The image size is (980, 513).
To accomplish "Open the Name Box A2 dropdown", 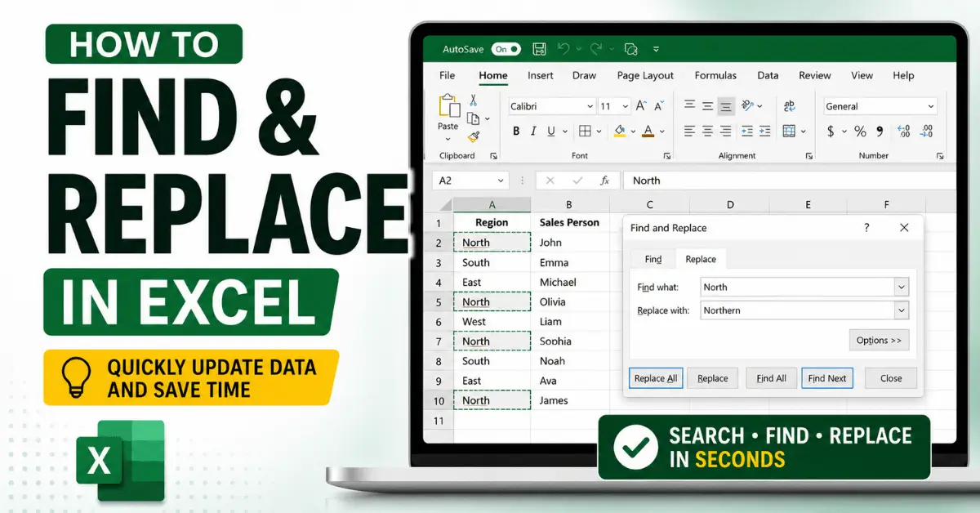I will [501, 181].
